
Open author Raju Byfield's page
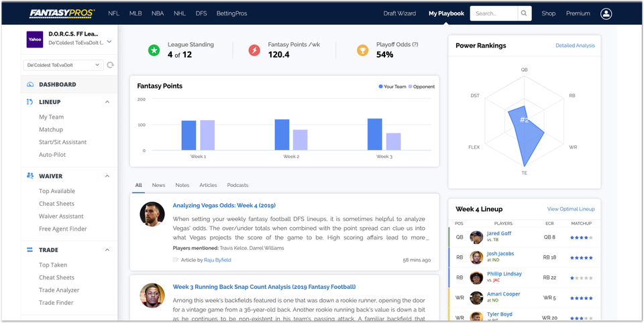(x=217, y=260)
